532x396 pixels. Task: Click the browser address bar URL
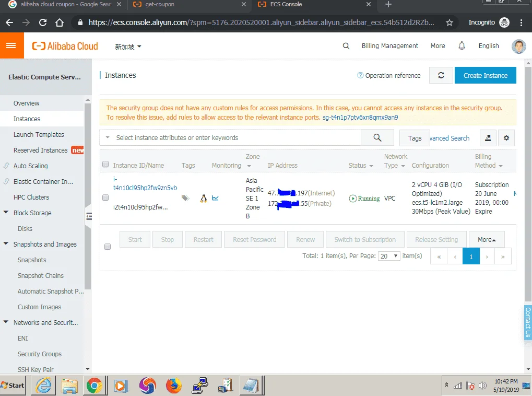261,22
